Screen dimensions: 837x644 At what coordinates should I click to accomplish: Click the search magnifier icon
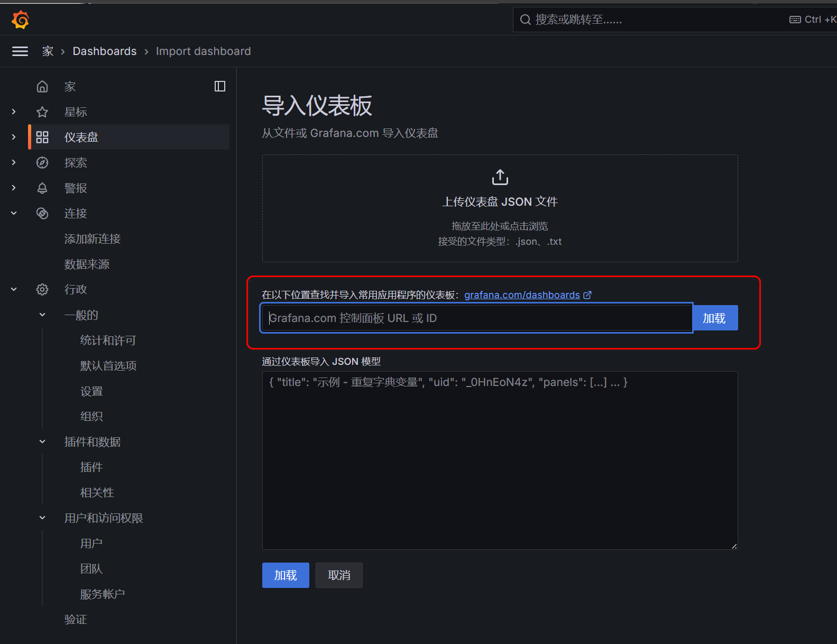(525, 20)
